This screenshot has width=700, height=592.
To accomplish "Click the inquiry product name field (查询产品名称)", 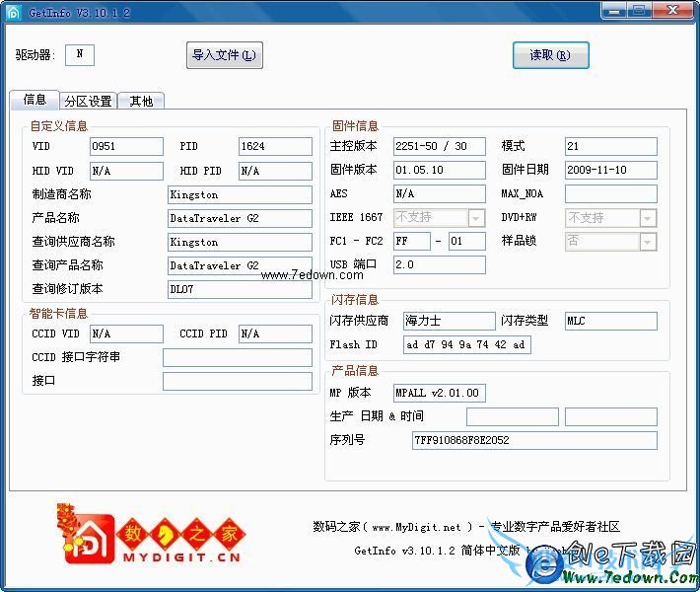I will click(x=240, y=265).
